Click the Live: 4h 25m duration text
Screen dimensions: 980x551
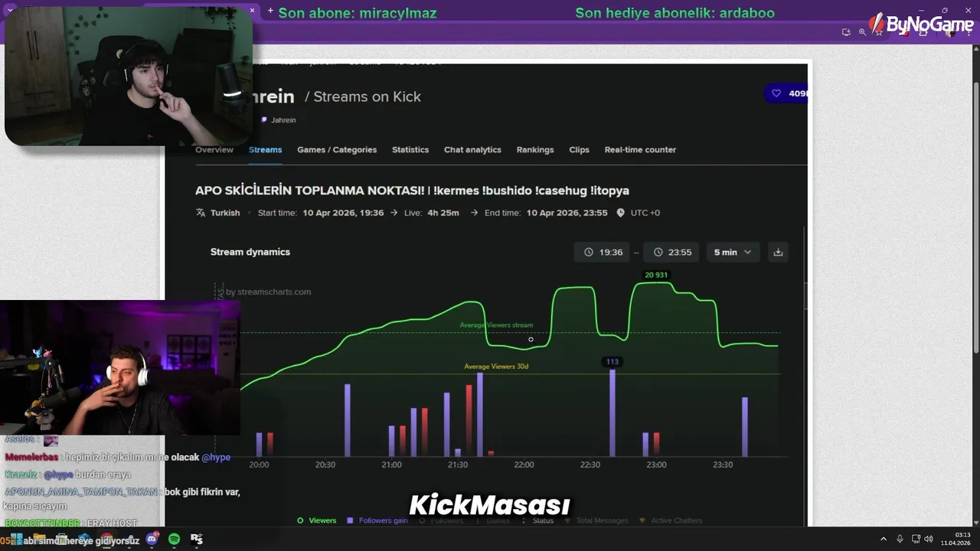coord(432,213)
